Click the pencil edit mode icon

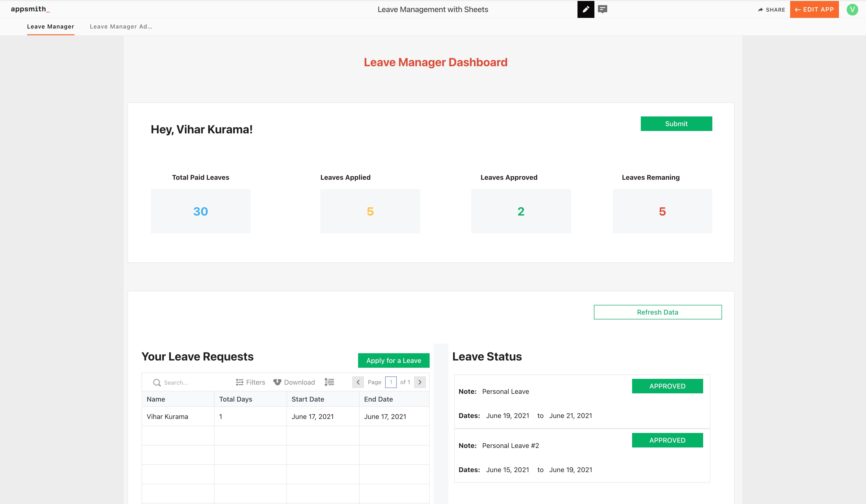(585, 9)
